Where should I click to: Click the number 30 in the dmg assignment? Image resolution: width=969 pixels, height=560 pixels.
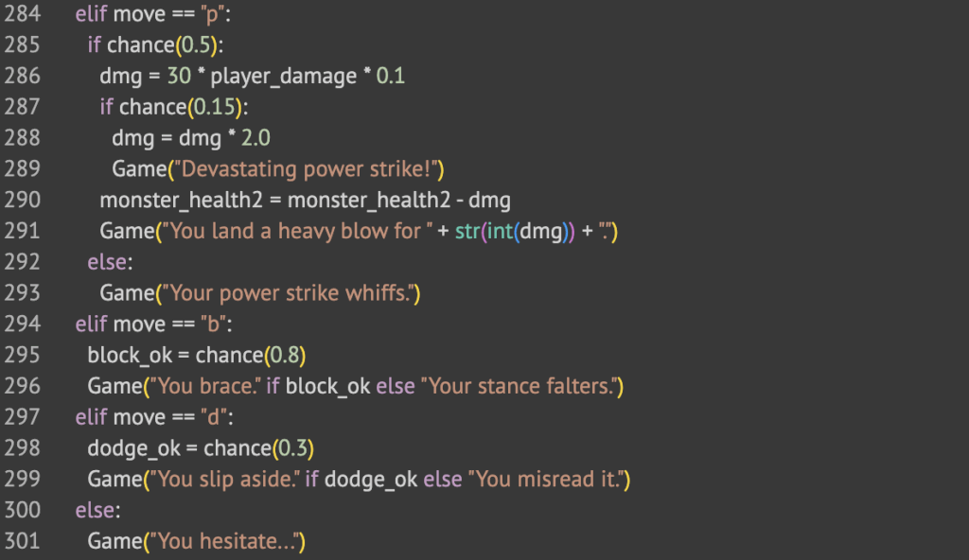(180, 77)
